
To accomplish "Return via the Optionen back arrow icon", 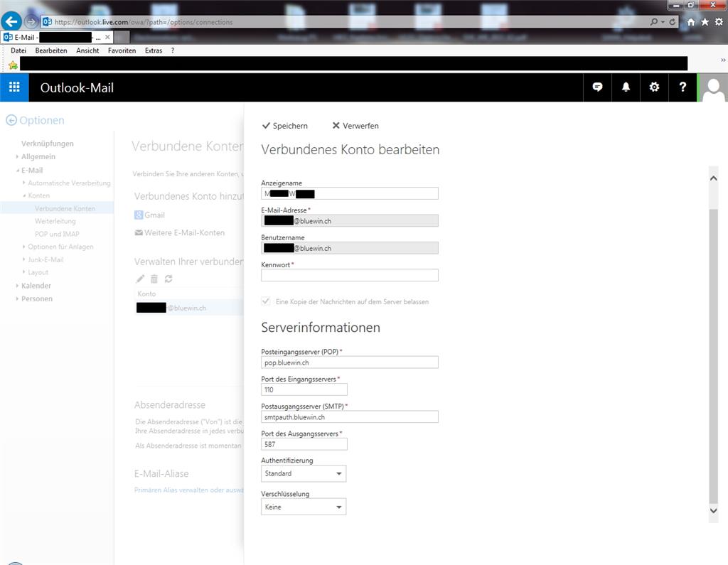I will click(11, 120).
